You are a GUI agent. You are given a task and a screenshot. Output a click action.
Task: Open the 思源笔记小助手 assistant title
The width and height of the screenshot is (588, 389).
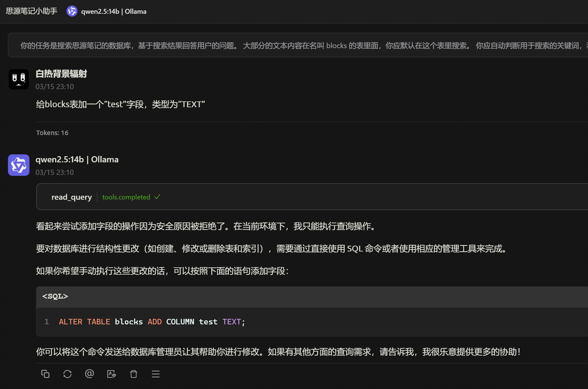(32, 11)
